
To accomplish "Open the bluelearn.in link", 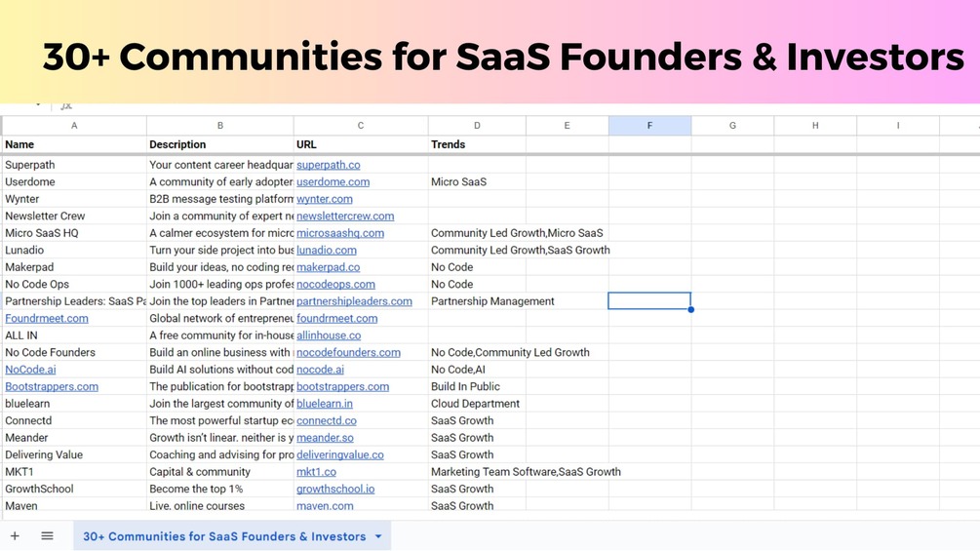I will [x=325, y=404].
